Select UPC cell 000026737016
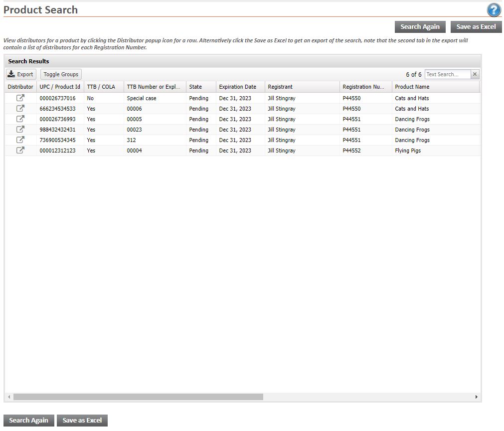This screenshot has height=431, width=504. coord(60,98)
